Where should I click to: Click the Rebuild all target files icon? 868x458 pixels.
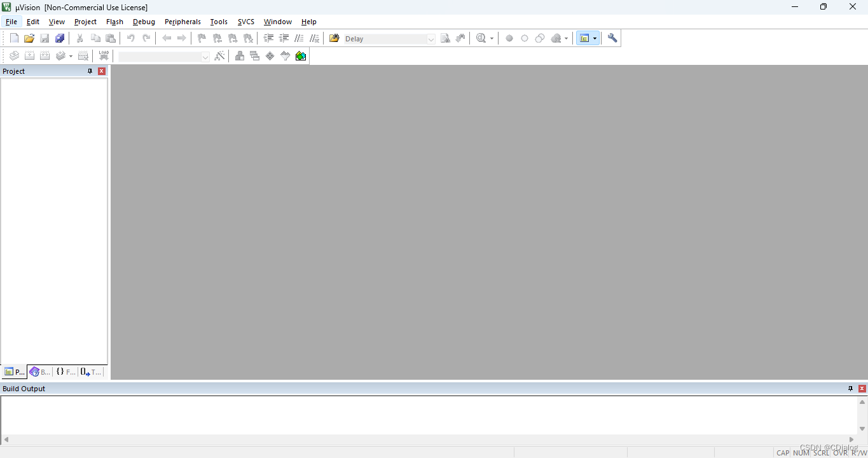tap(45, 56)
